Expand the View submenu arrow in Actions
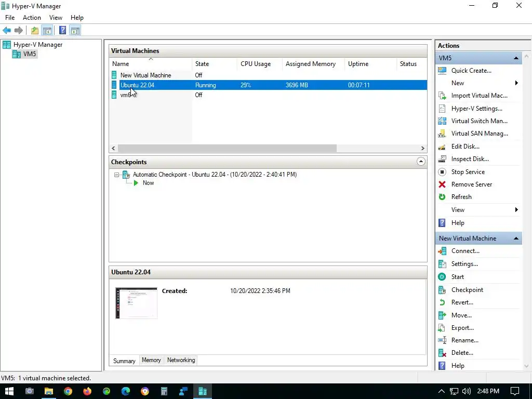This screenshot has width=532, height=399. pos(516,210)
